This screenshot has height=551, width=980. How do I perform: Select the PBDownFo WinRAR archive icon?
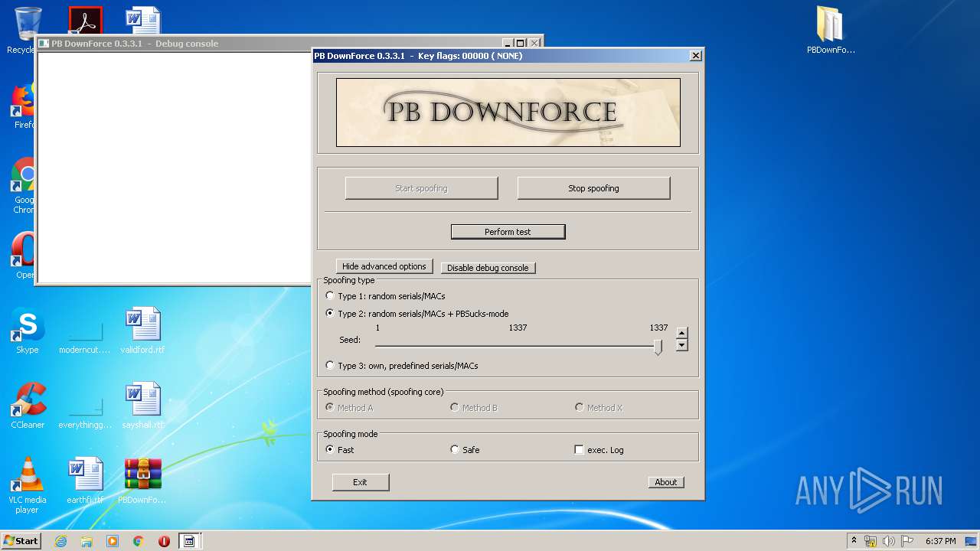point(142,481)
